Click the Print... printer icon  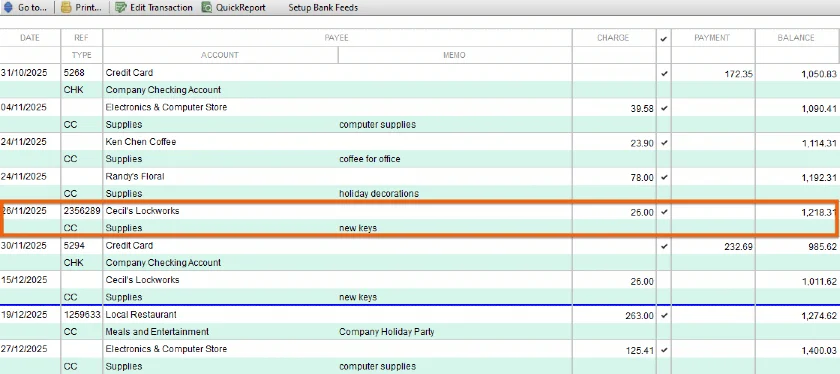tap(66, 8)
